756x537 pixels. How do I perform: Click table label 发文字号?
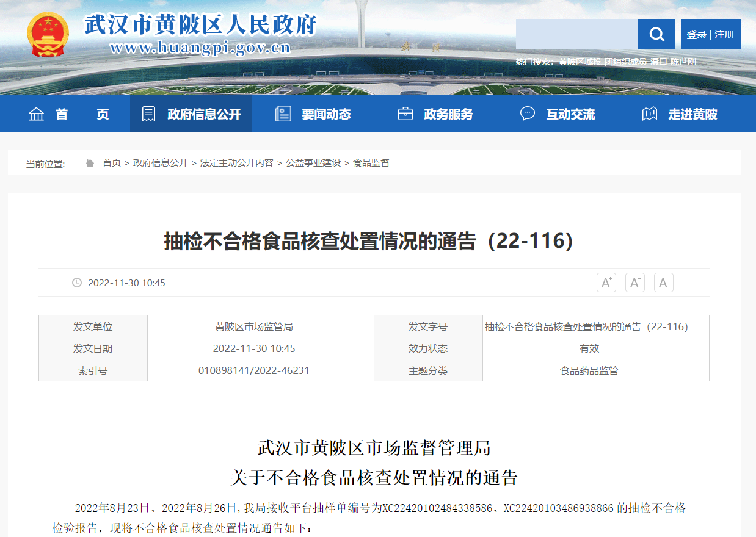pyautogui.click(x=428, y=326)
